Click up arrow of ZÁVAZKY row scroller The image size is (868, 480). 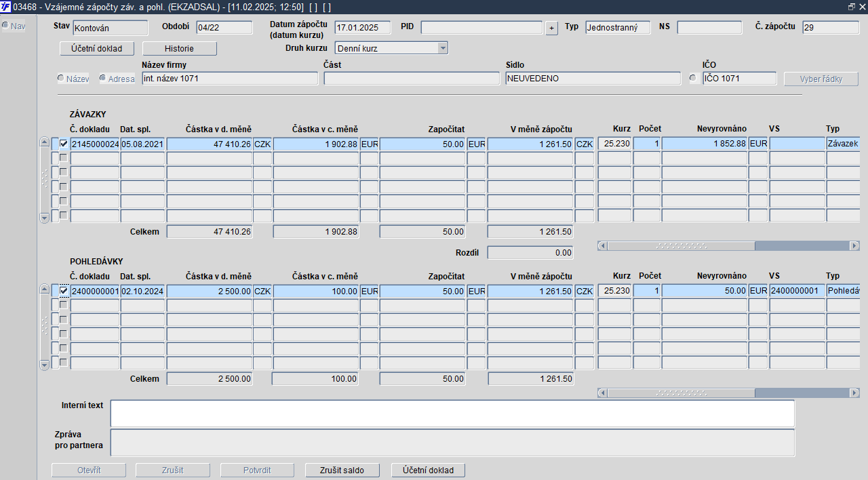tap(45, 142)
